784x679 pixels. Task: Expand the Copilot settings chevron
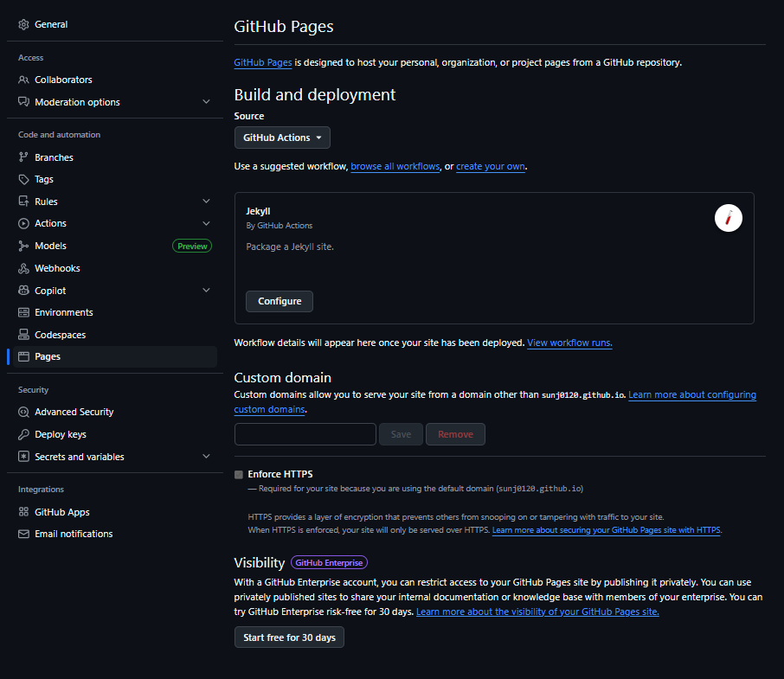tap(206, 291)
